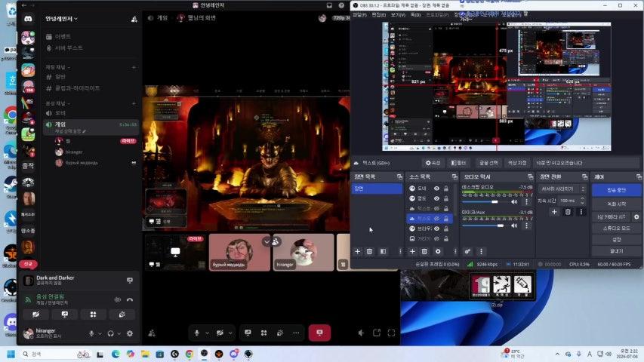
Task: Click the invite members icon beside server name
Action: point(134,20)
